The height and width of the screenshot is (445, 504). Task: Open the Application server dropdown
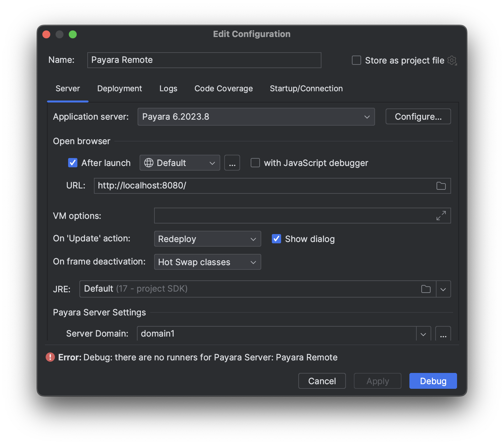[x=256, y=117]
